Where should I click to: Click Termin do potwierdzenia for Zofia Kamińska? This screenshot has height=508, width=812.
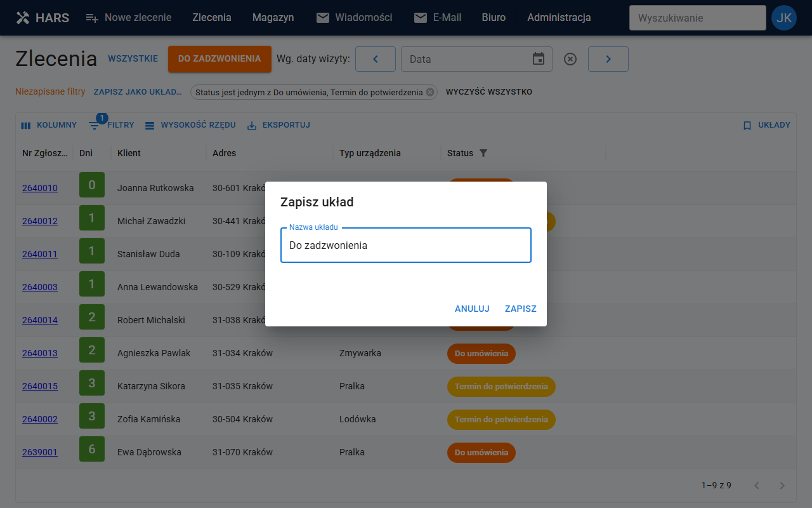(x=501, y=420)
